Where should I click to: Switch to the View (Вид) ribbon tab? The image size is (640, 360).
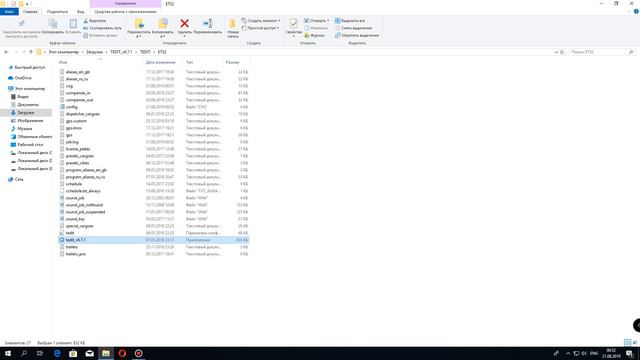point(80,11)
